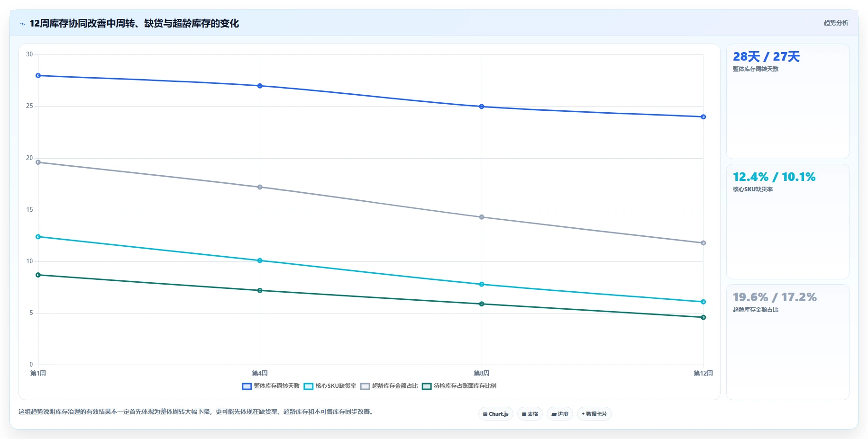The height and width of the screenshot is (439, 868).
Task: Pick the 第12周 point on the cyan 核心SKU缺货率 line
Action: (704, 302)
